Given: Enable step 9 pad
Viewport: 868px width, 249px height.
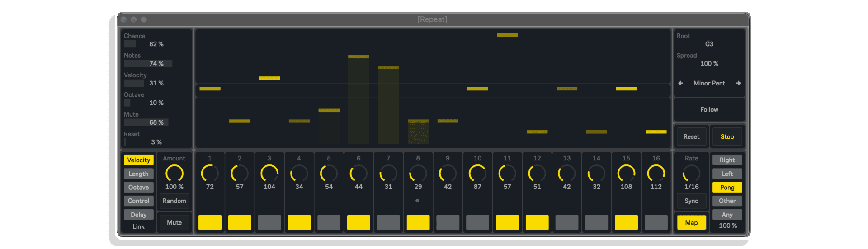Looking at the screenshot, I should click(448, 222).
